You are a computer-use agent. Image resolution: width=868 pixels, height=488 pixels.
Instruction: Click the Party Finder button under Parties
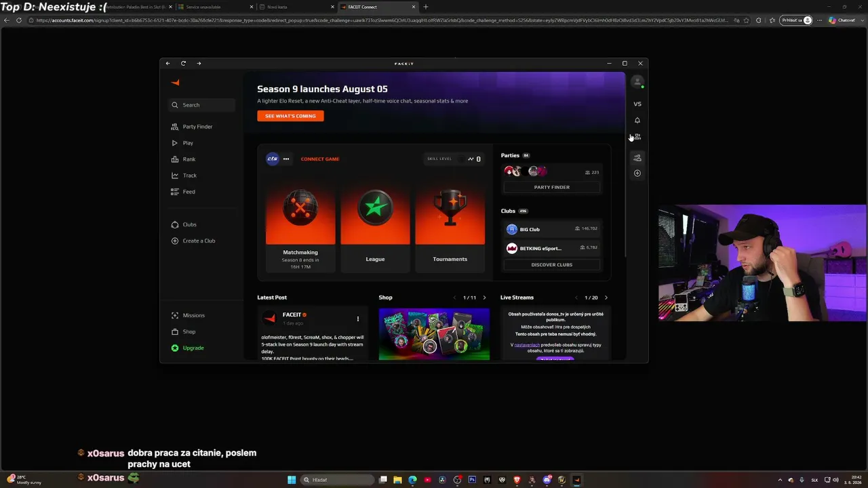(551, 187)
